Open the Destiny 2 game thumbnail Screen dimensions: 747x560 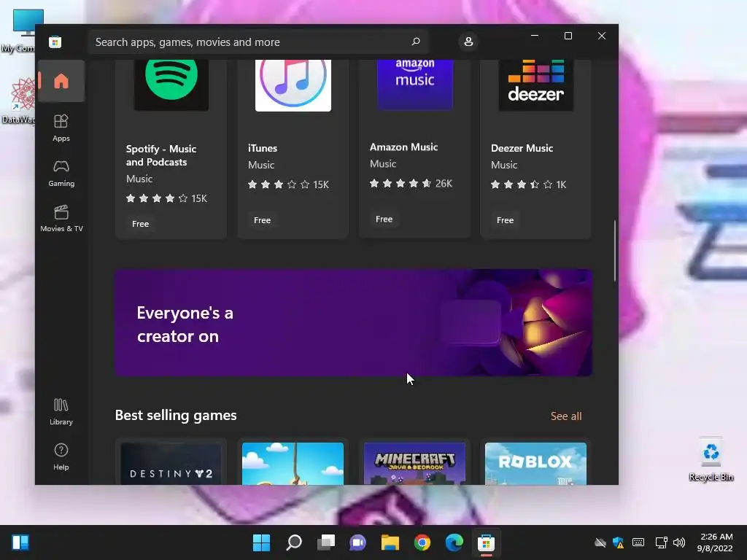tap(171, 464)
